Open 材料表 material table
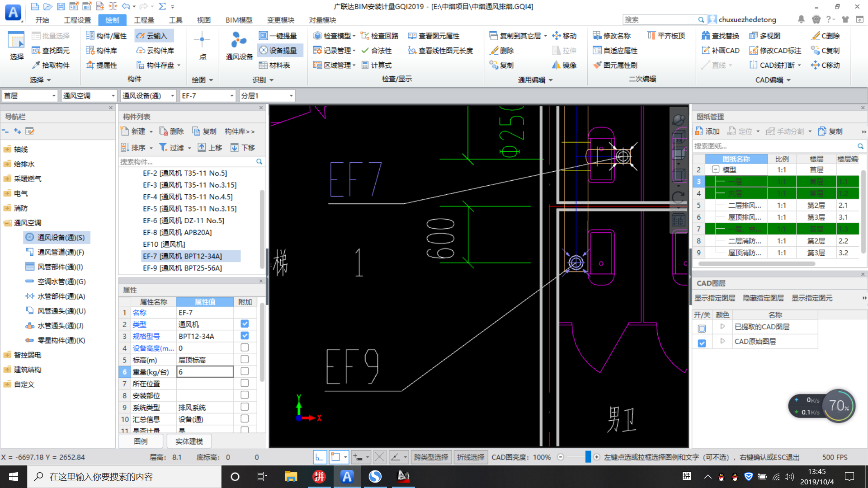The height and width of the screenshot is (488, 868). pyautogui.click(x=274, y=65)
